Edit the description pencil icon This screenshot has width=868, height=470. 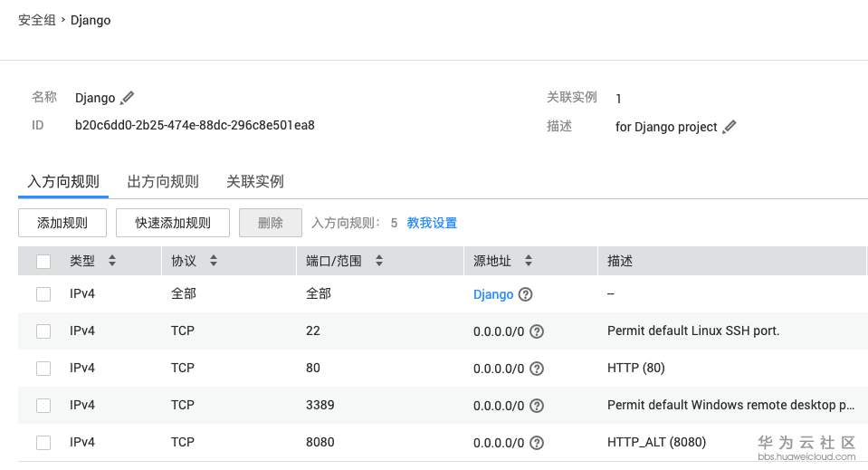(730, 127)
